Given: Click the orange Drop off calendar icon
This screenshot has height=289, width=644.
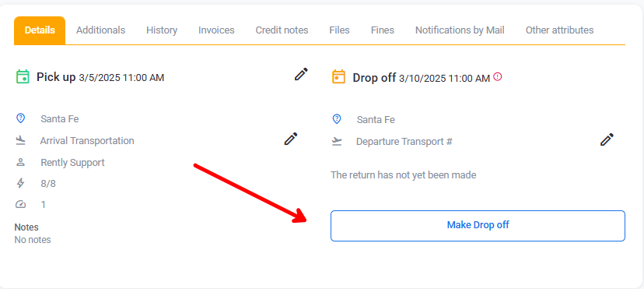Looking at the screenshot, I should [x=338, y=77].
